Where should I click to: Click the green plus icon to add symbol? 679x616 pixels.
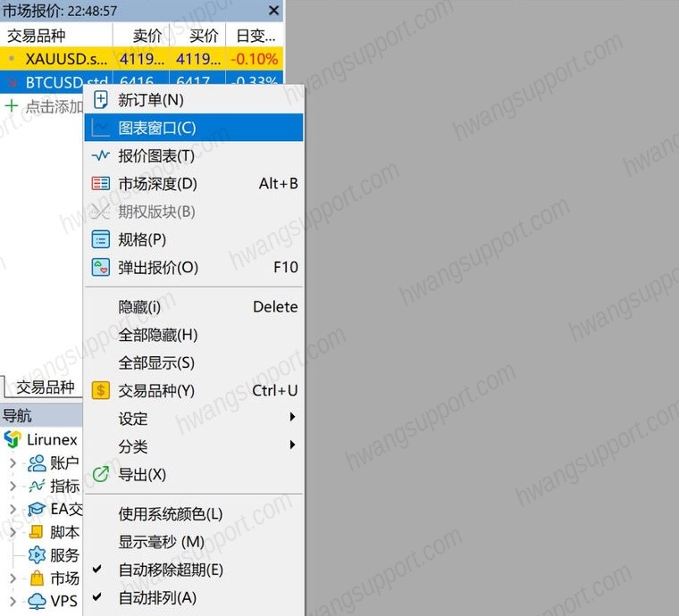(x=12, y=106)
